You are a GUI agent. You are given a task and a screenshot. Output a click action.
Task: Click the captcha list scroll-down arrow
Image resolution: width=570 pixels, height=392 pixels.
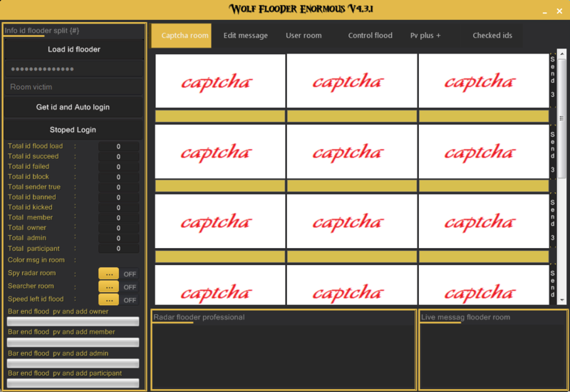tap(562, 300)
